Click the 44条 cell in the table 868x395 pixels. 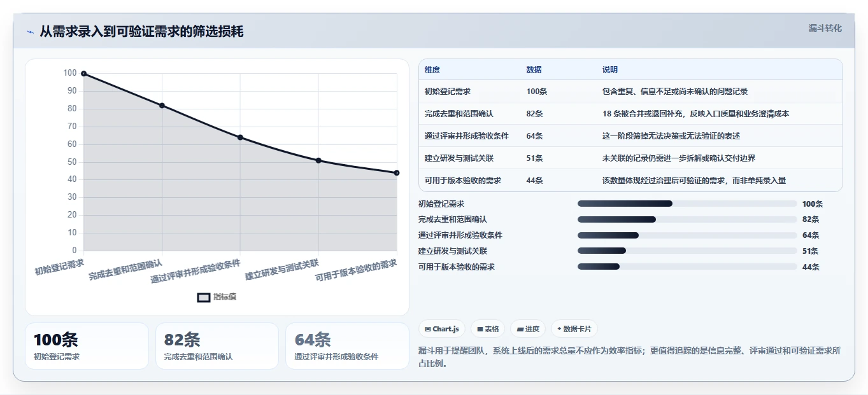535,181
